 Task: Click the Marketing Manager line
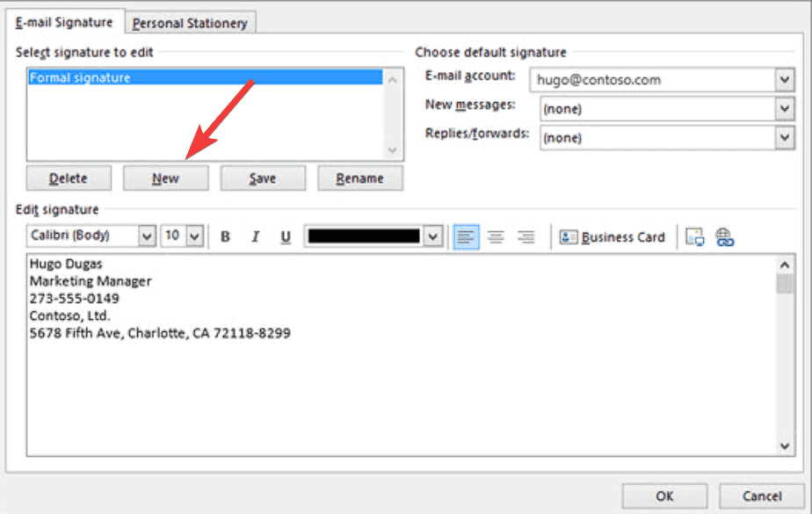[91, 281]
